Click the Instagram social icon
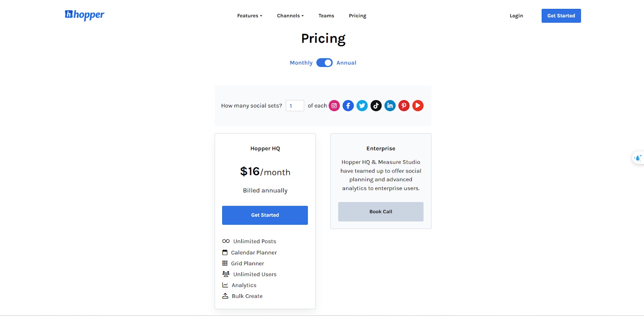Screen dimensions: 644x316 click(334, 105)
